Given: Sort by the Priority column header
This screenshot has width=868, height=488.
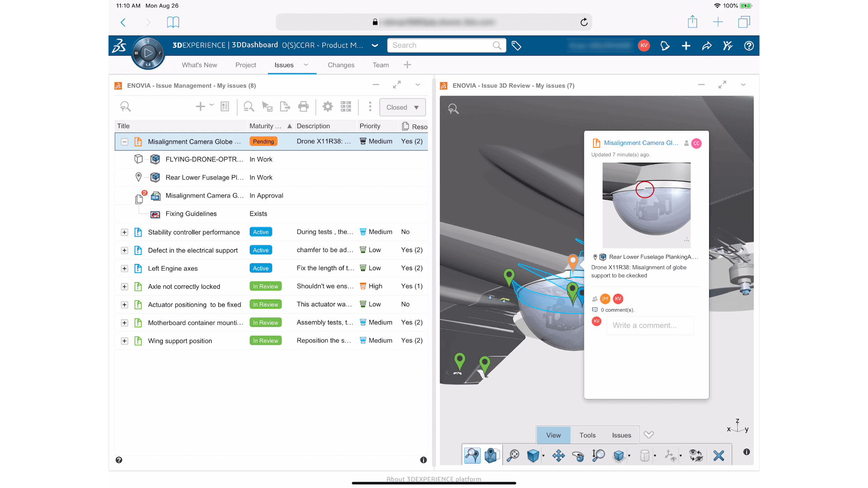Looking at the screenshot, I should (370, 126).
